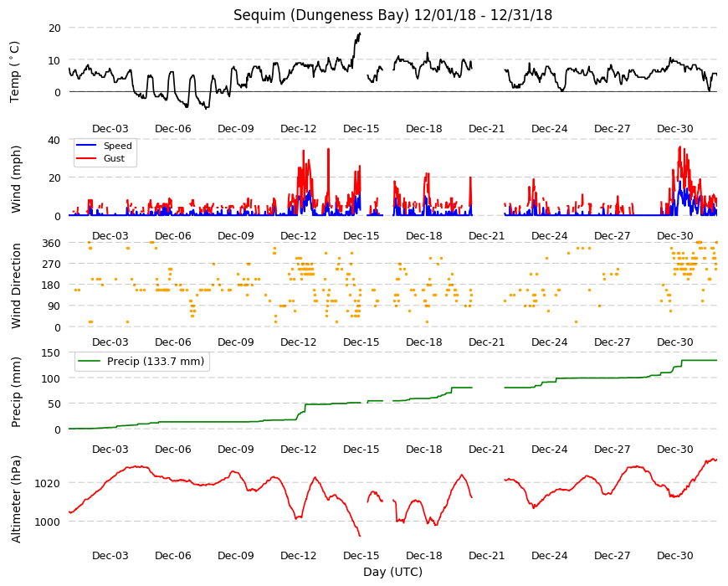Click the blue Speed legend line

click(x=86, y=146)
